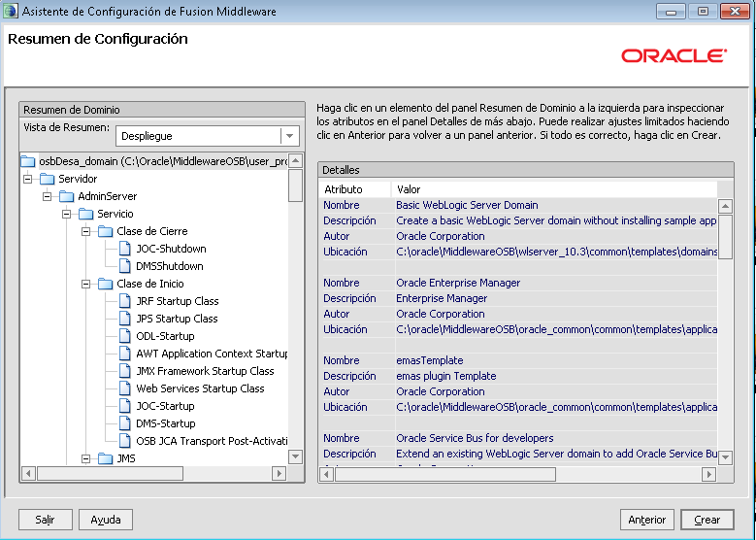The image size is (756, 540).
Task: Select the osbDesa_domain root label
Action: pyautogui.click(x=163, y=161)
